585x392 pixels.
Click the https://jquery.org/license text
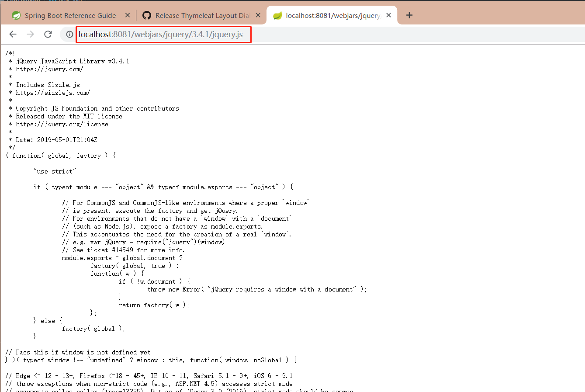pyautogui.click(x=62, y=124)
